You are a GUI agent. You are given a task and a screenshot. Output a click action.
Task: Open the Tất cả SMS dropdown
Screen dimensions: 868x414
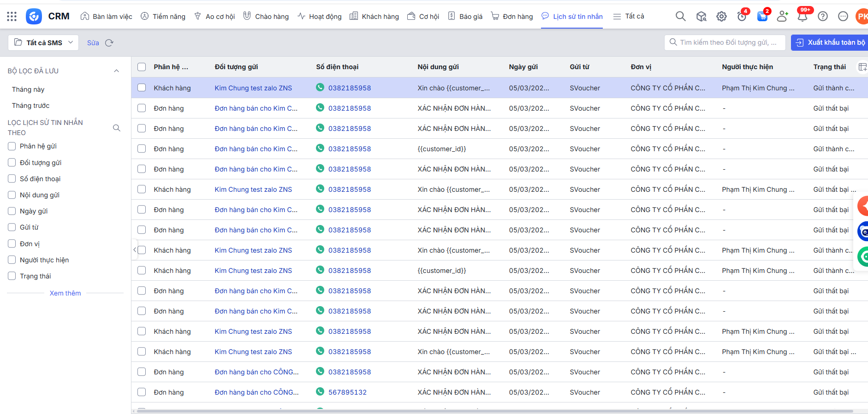(x=43, y=43)
